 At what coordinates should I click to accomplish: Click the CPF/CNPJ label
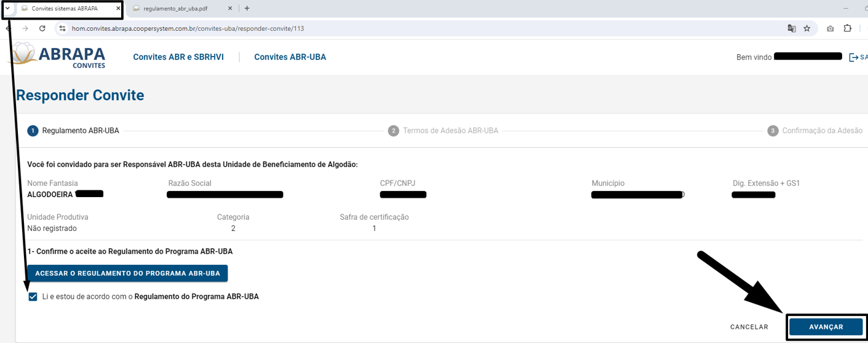[397, 184]
